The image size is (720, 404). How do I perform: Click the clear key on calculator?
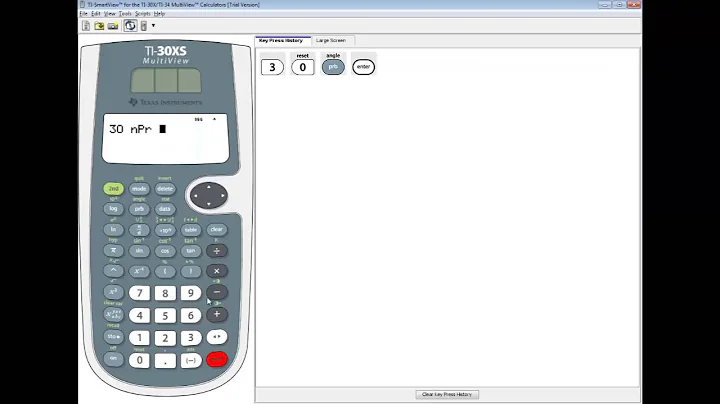pyautogui.click(x=216, y=229)
